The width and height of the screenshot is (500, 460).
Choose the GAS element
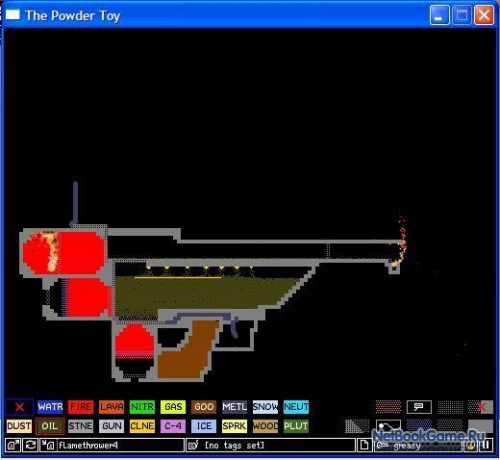pos(173,407)
